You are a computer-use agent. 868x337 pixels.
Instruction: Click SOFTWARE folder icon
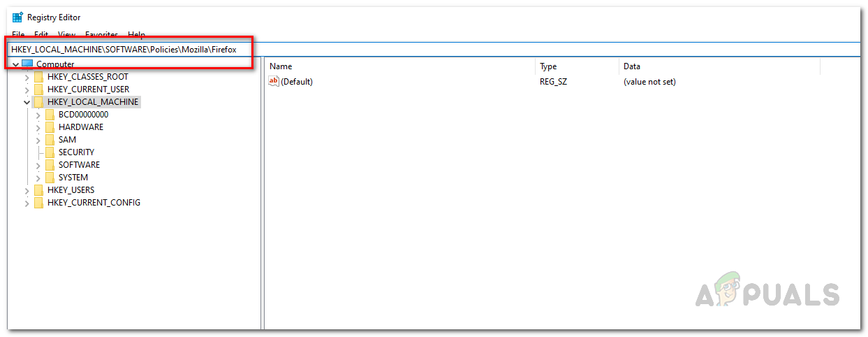pos(50,165)
